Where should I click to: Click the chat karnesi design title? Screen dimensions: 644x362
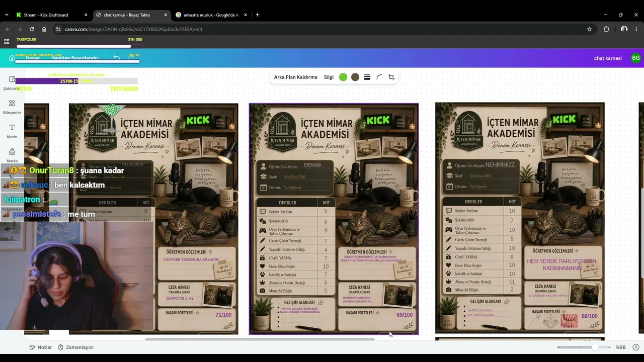click(608, 58)
